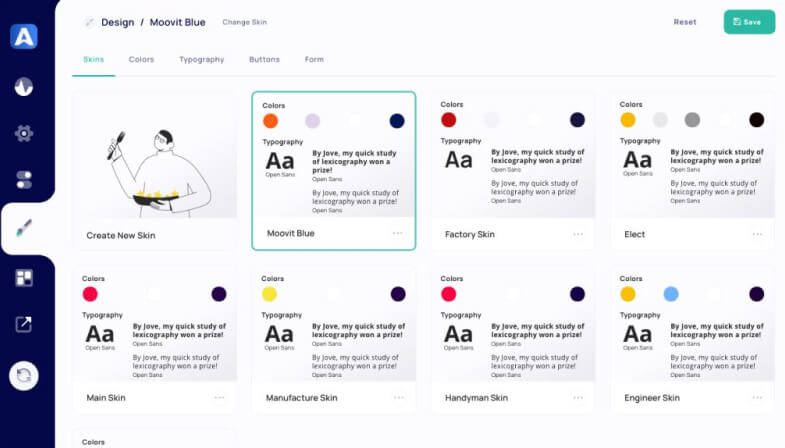This screenshot has height=448, width=785.
Task: Expand the Elect skin options menu
Action: [756, 234]
